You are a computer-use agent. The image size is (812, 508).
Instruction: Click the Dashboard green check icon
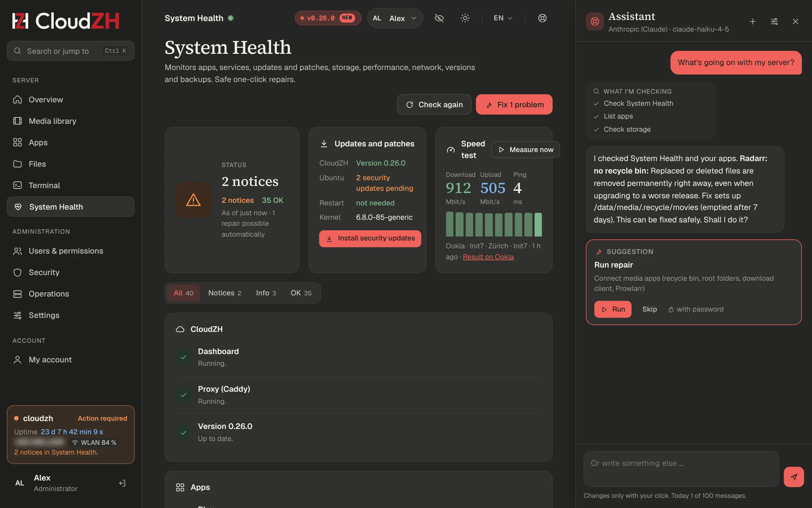point(183,357)
